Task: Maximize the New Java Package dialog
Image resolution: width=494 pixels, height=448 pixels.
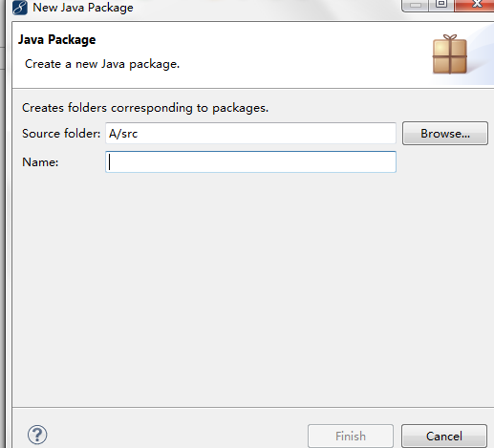Action: tap(441, 5)
